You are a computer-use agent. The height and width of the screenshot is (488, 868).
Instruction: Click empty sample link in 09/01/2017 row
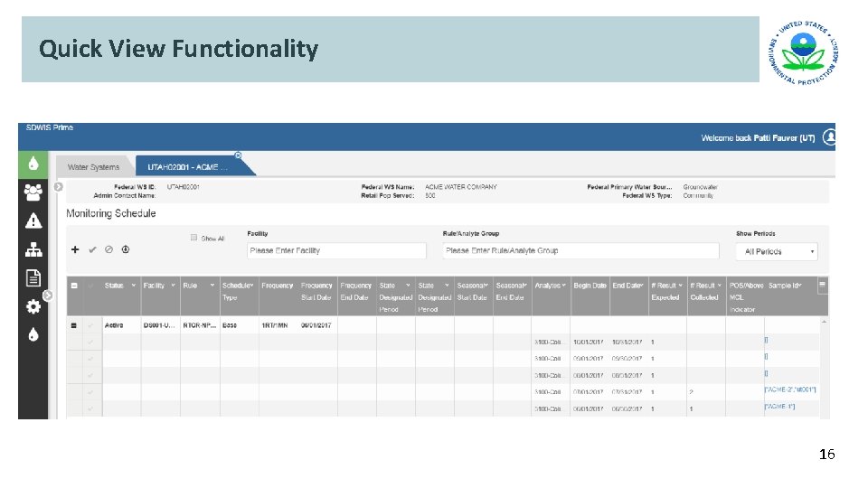(766, 356)
